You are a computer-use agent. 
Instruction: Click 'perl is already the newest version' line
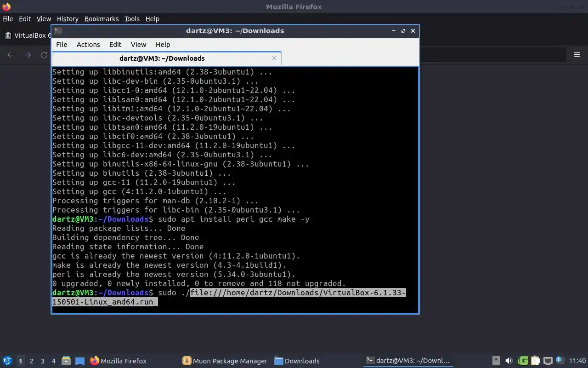174,274
